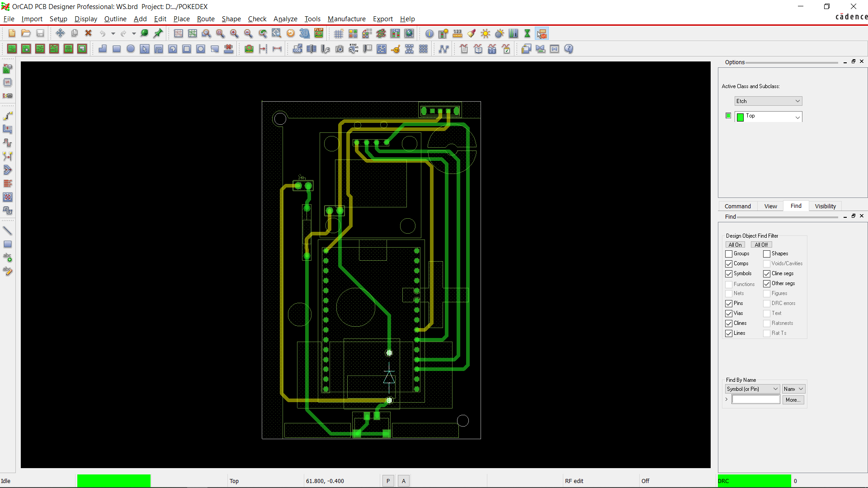This screenshot has width=868, height=488.
Task: Toggle the Other segs checkbox
Action: coord(767,284)
